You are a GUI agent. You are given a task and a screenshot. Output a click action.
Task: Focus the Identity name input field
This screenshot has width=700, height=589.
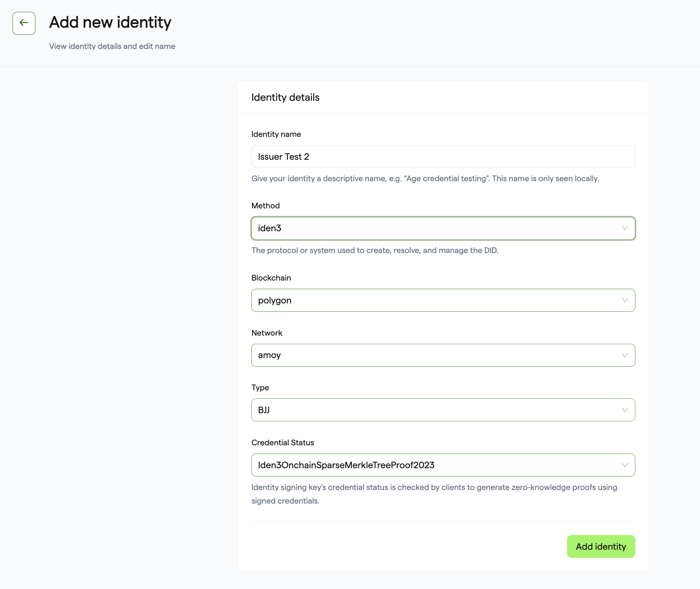point(443,157)
